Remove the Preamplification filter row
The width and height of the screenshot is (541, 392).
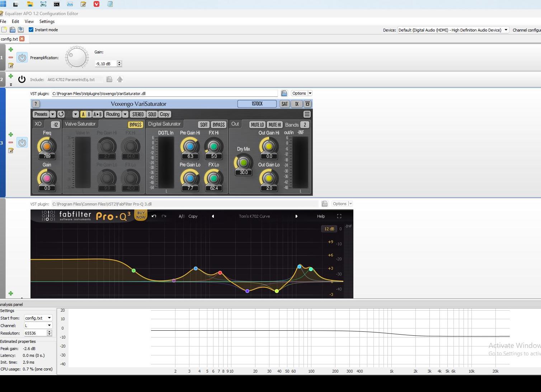11,57
